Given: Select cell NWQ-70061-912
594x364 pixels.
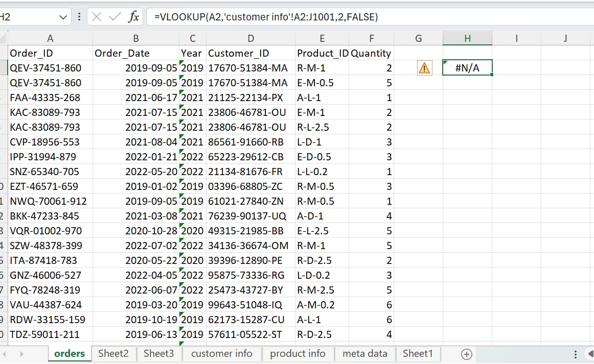Looking at the screenshot, I should tap(50, 201).
